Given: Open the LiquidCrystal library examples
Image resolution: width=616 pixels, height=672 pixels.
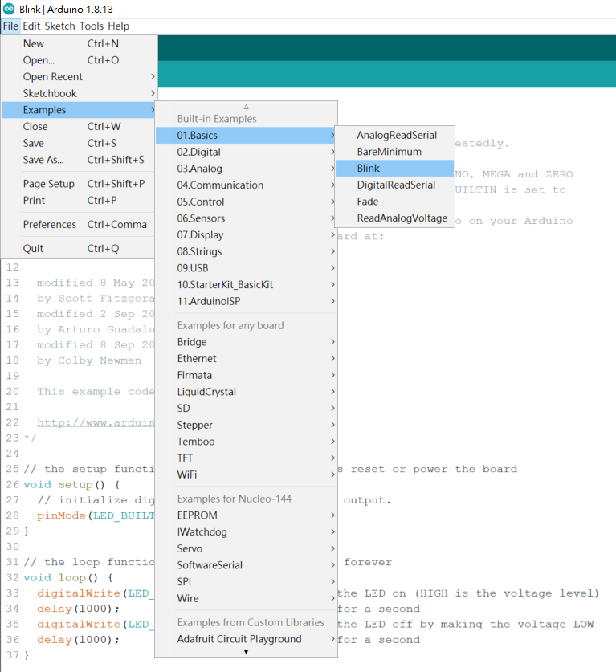Looking at the screenshot, I should 246,392.
